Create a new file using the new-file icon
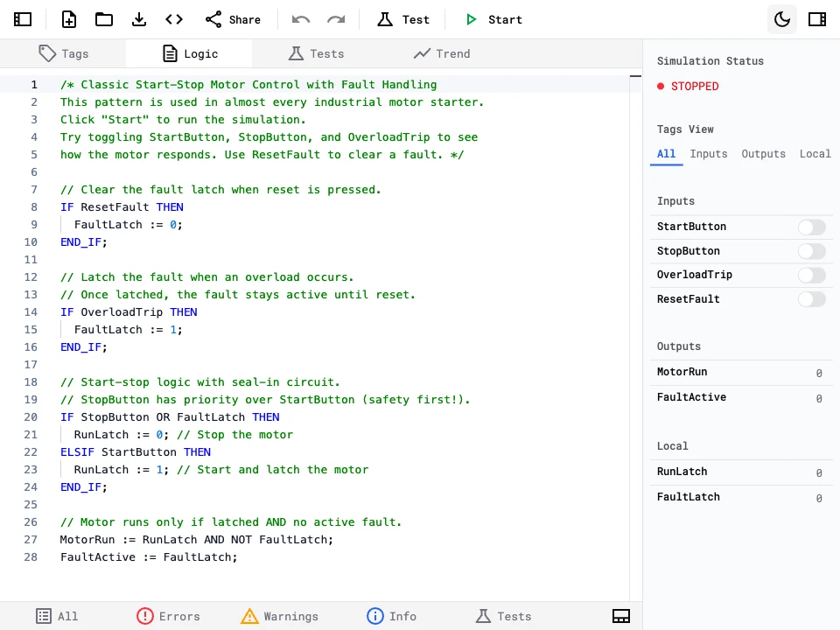The width and height of the screenshot is (840, 630). (68, 18)
